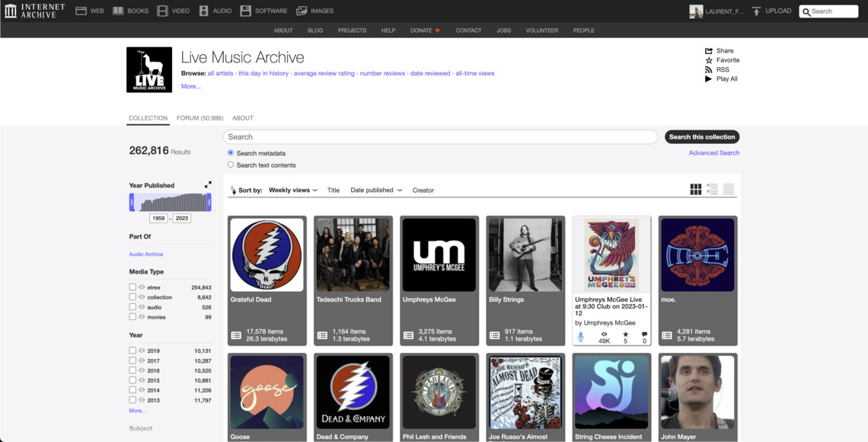The width and height of the screenshot is (868, 442).
Task: Click the Search this collection button
Action: point(701,136)
